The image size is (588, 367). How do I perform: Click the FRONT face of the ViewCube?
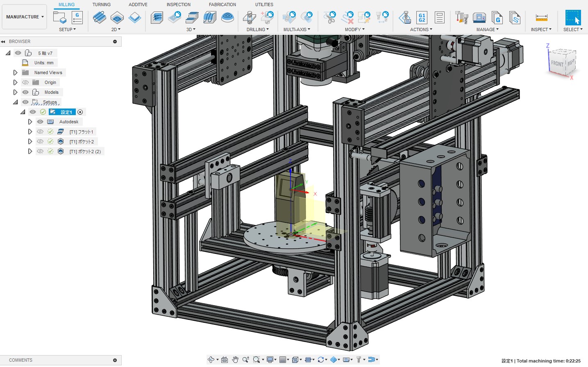point(557,63)
